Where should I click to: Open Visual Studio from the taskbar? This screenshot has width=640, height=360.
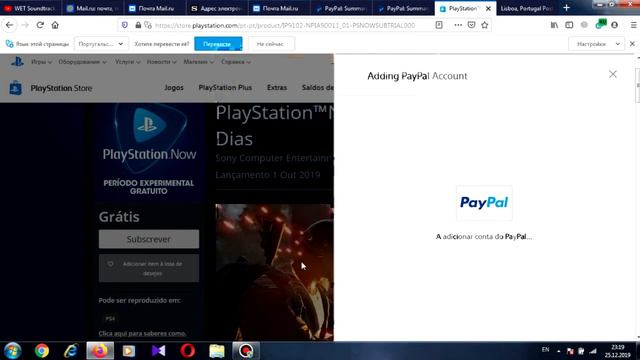tap(158, 351)
